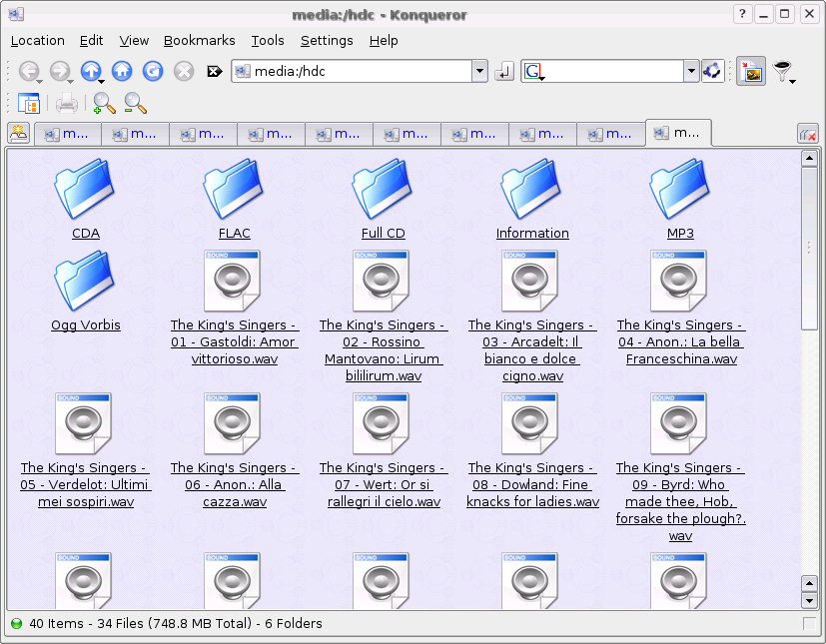Print the current view with the printer icon
This screenshot has width=826, height=644.
[66, 103]
